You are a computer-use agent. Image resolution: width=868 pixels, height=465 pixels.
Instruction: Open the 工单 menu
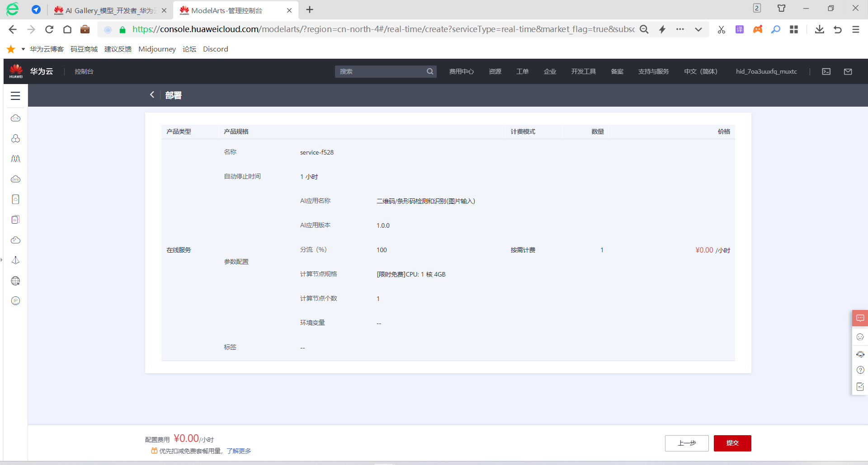coord(522,71)
